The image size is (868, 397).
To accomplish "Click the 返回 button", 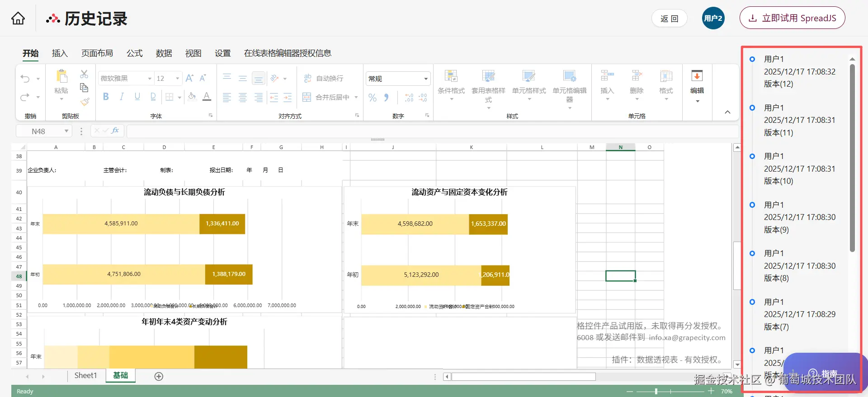I will [669, 19].
